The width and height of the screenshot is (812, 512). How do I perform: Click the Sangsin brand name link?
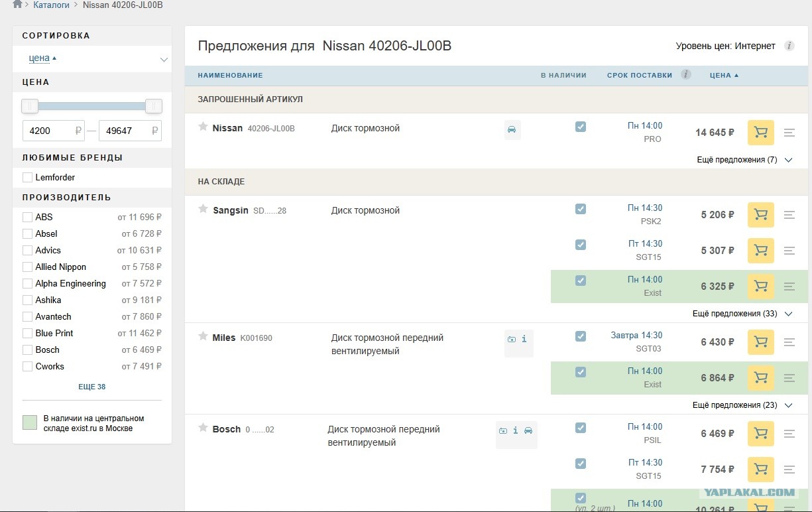[x=231, y=210]
